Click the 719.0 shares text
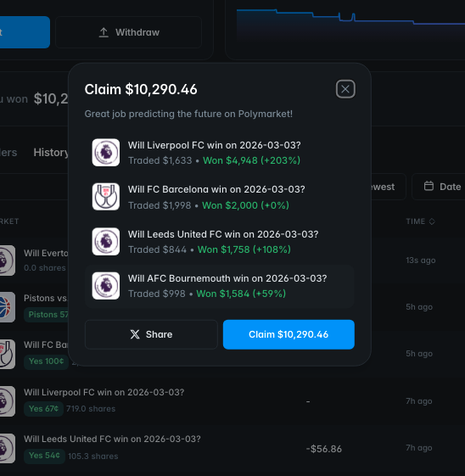This screenshot has height=476, width=465. (91, 409)
